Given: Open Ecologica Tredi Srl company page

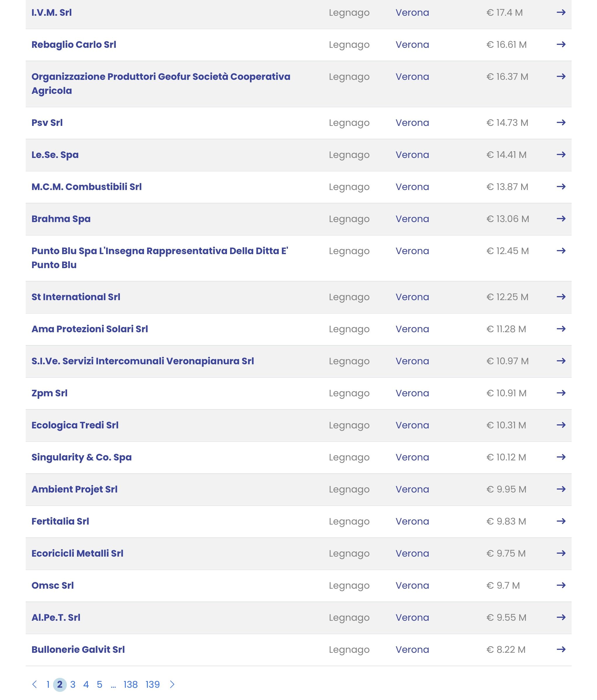Looking at the screenshot, I should tap(75, 425).
